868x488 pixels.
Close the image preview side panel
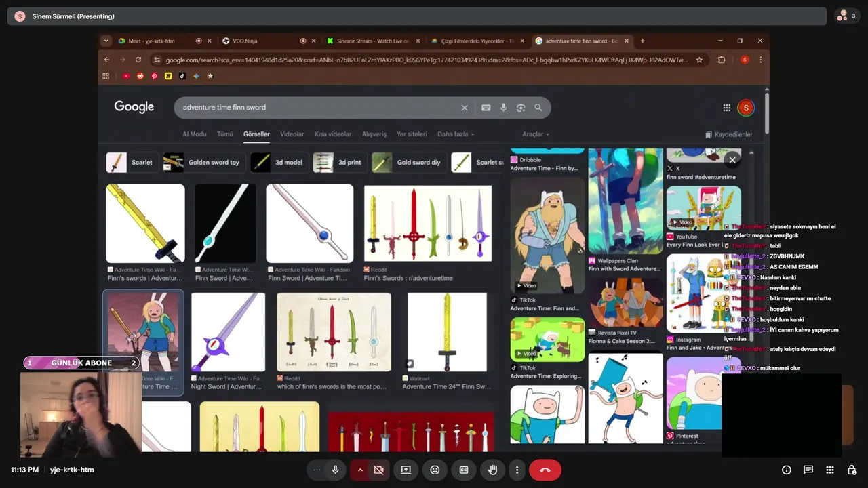tap(732, 160)
